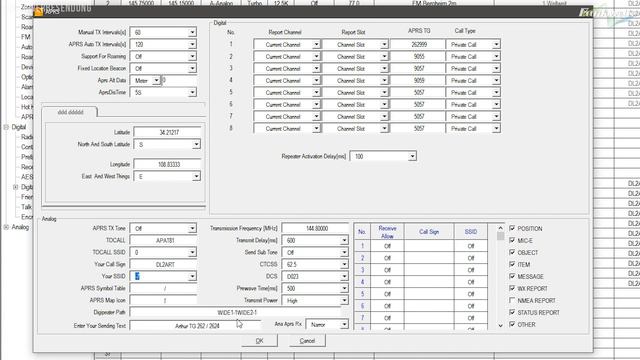Screen dimensions: 640x360
Task: Open the Fixed Location Beacon dropdown
Action: [x=192, y=68]
